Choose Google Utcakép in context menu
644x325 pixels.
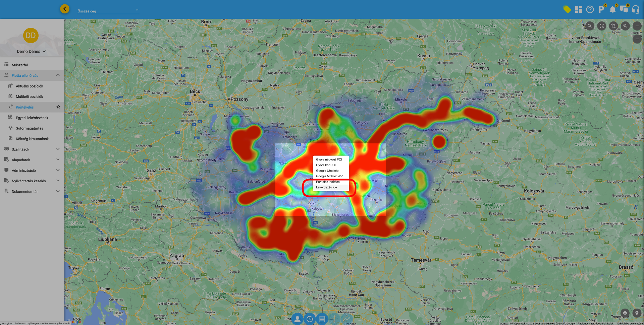pyautogui.click(x=327, y=171)
